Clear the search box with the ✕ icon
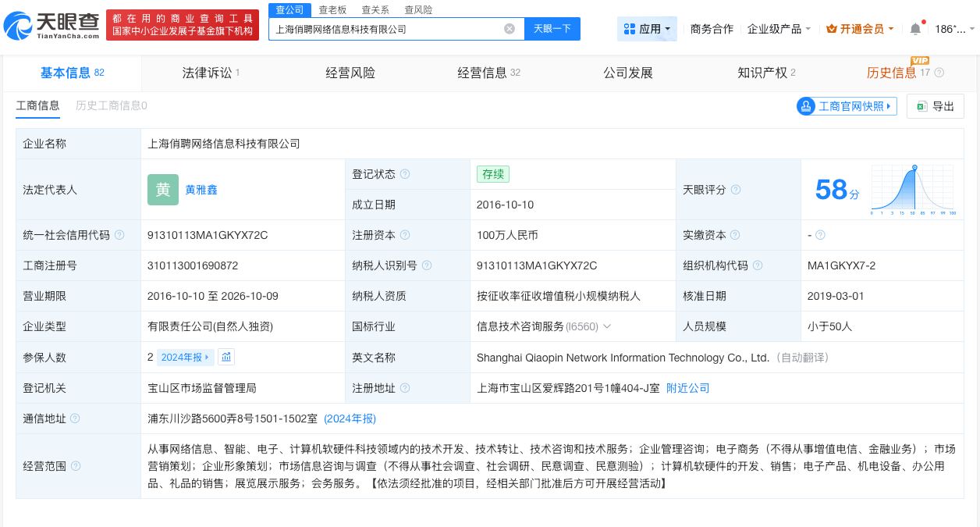 pos(510,28)
